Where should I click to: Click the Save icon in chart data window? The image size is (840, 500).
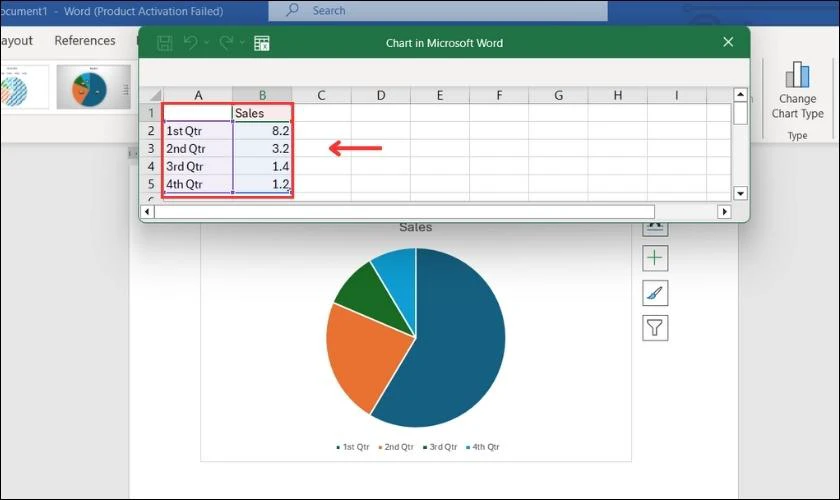(164, 43)
